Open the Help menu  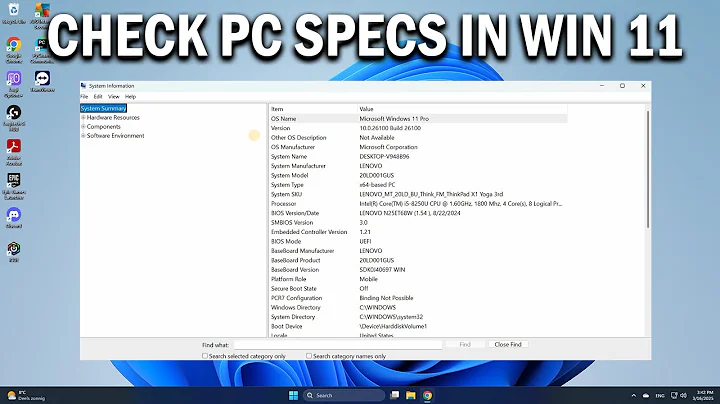pyautogui.click(x=130, y=97)
